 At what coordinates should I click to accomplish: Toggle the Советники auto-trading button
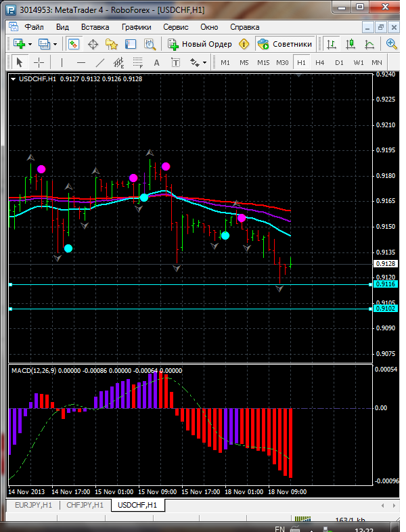pyautogui.click(x=285, y=44)
